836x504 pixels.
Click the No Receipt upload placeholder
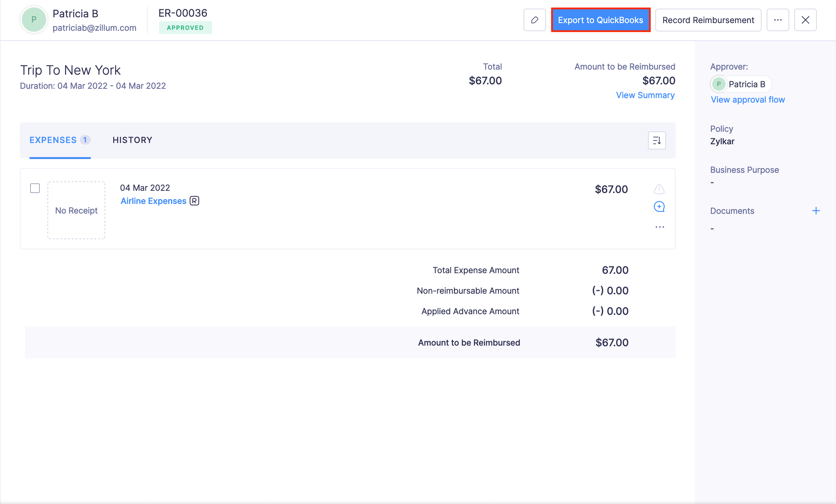point(76,210)
